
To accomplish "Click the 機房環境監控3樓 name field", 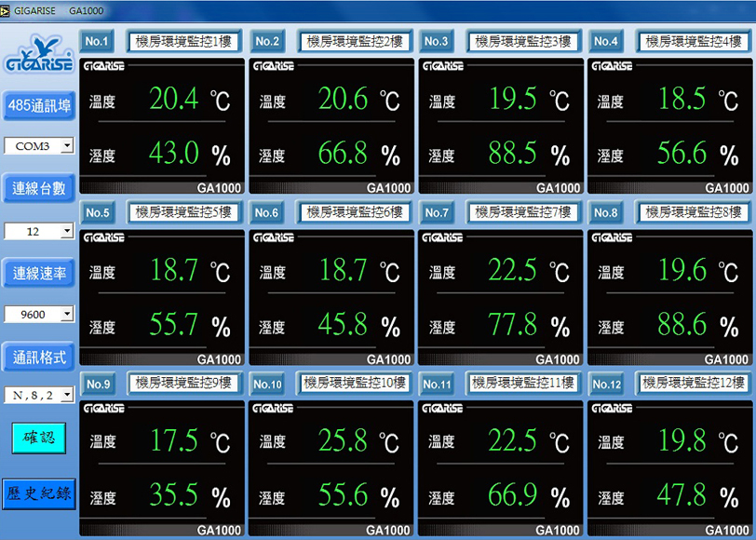I will pos(523,42).
